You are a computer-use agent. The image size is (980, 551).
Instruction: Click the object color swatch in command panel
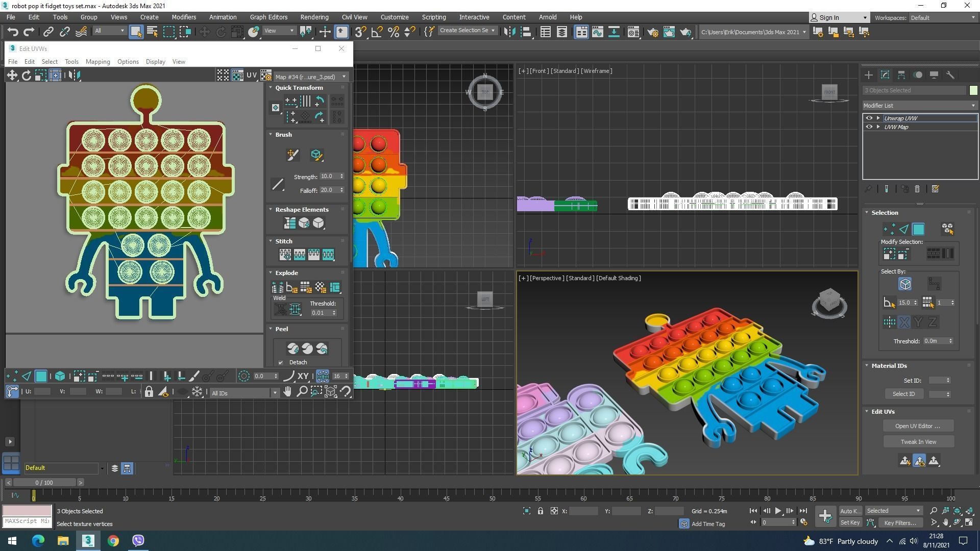coord(973,90)
